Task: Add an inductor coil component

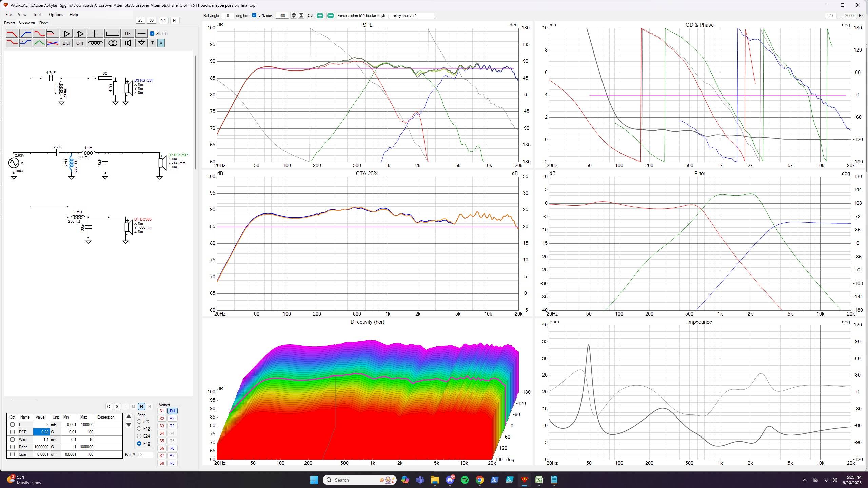Action: [x=95, y=43]
